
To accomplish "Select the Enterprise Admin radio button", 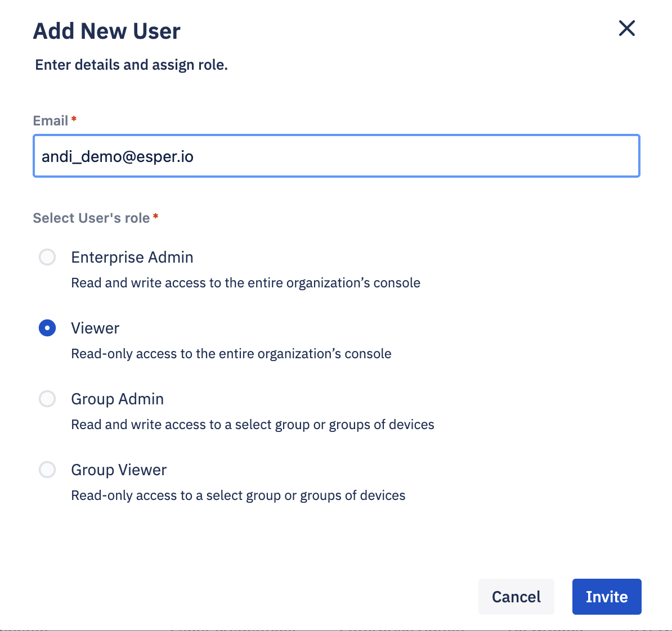I will pos(47,258).
